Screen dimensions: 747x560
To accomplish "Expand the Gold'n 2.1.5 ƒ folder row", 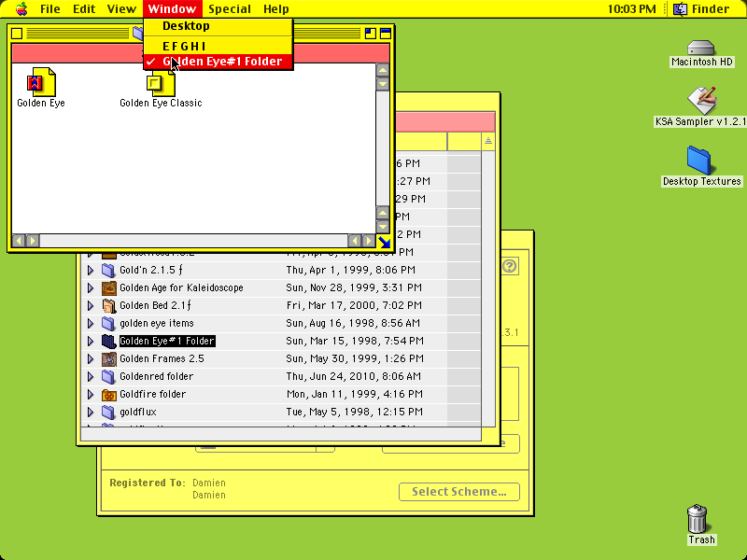I will coord(91,270).
